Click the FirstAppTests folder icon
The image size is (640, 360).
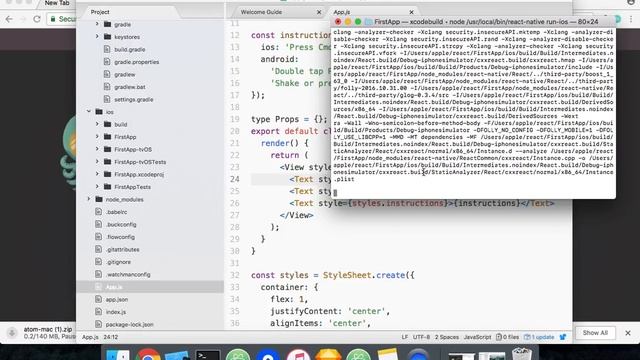point(107,187)
